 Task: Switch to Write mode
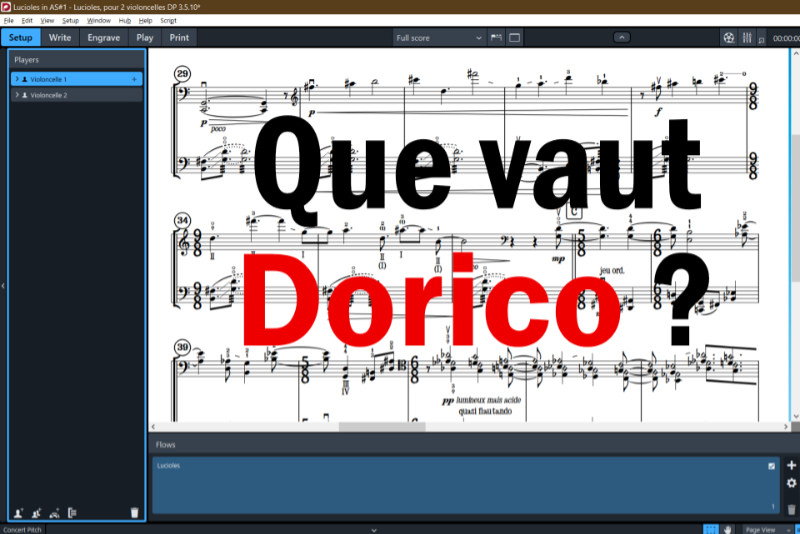60,38
